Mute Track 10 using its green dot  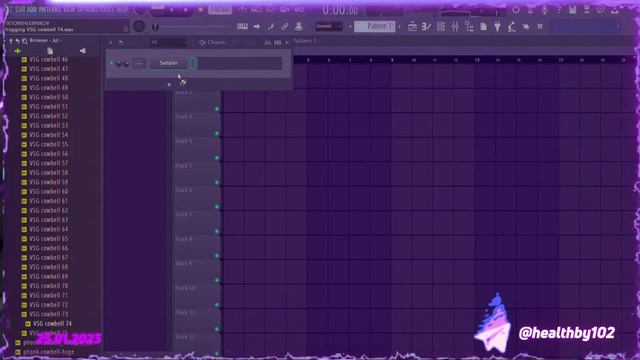[x=217, y=305]
